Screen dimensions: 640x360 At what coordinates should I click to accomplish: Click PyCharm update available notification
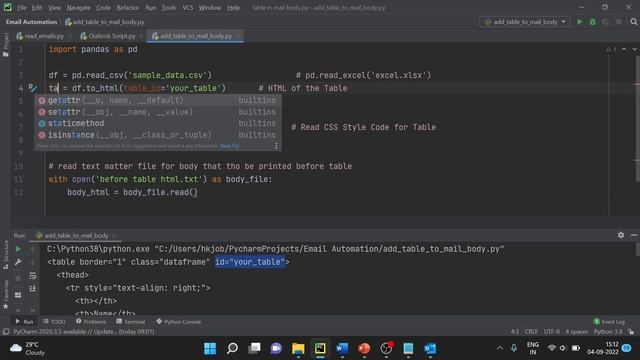[84, 331]
